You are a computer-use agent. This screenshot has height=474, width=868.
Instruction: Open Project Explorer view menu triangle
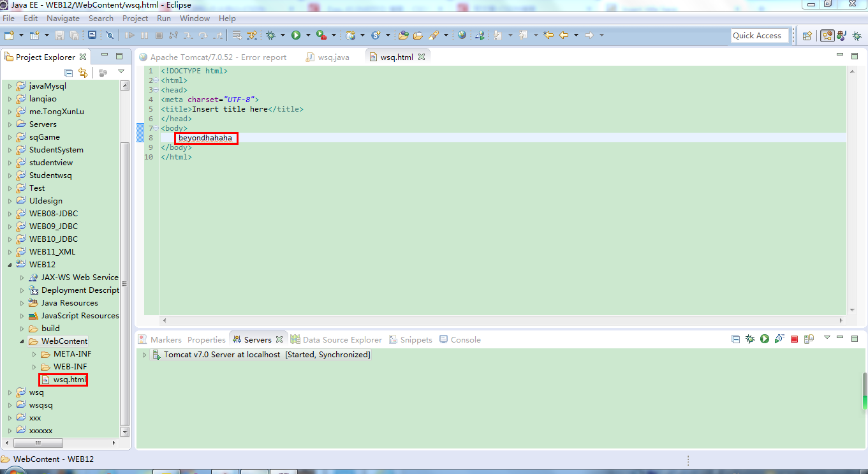pos(121,72)
